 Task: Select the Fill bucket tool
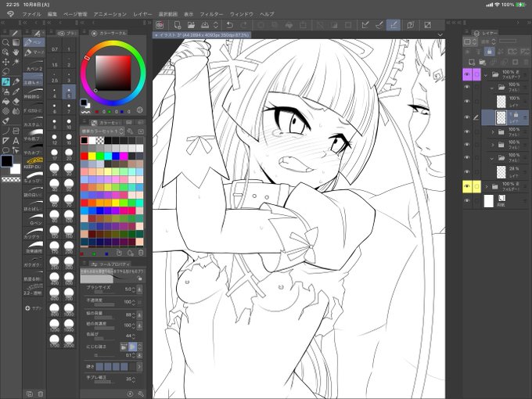[5, 102]
